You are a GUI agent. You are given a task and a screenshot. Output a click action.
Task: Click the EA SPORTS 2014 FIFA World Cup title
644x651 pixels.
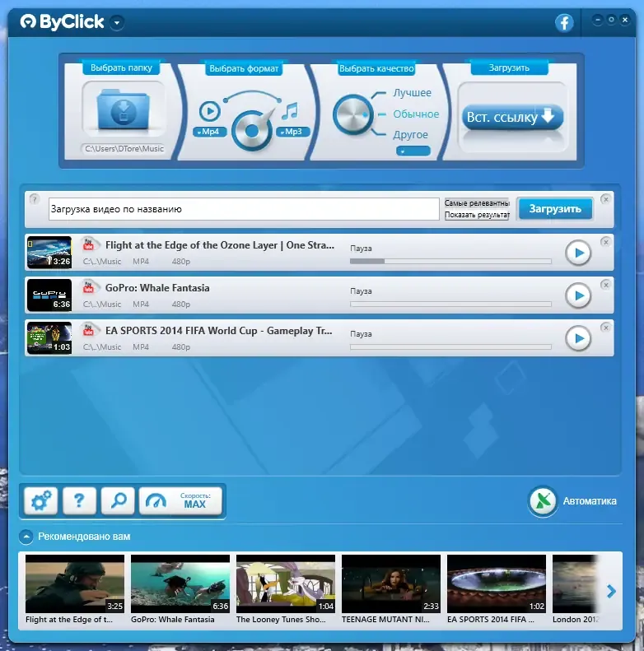[x=218, y=331]
